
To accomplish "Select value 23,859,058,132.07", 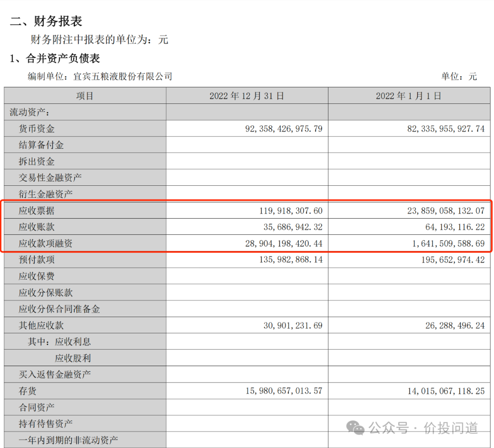I will tap(446, 211).
